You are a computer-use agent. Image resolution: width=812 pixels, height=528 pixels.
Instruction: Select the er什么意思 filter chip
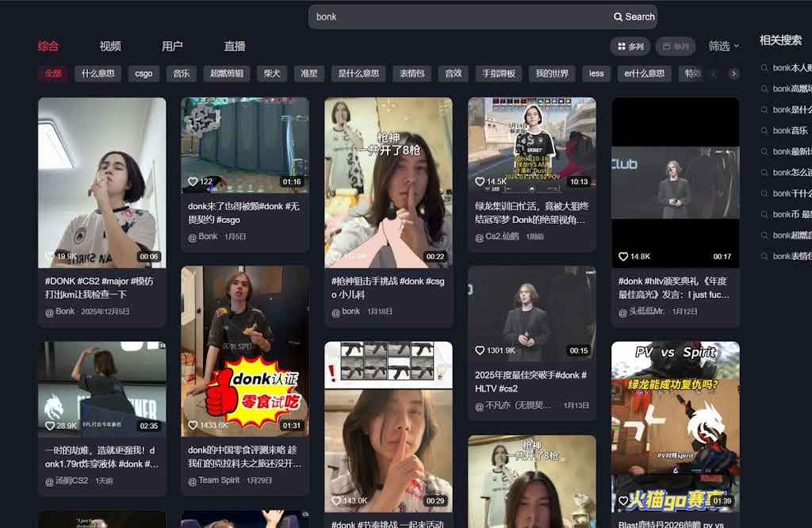coord(644,74)
